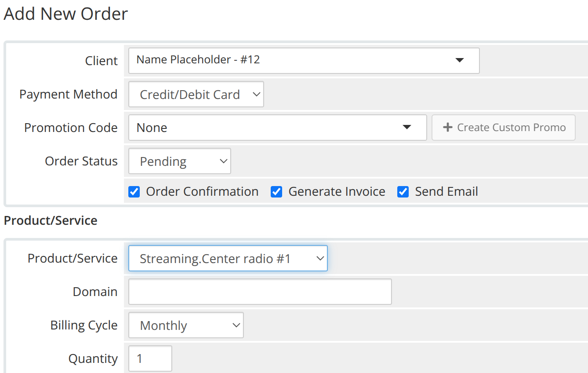
Task: Click the plus icon on Create Custom Promo
Action: coord(447,128)
